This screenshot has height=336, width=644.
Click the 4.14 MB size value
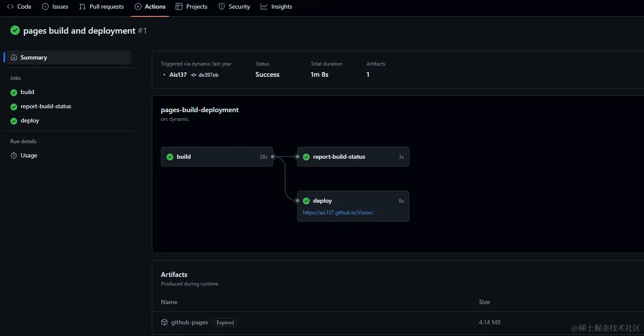[490, 322]
